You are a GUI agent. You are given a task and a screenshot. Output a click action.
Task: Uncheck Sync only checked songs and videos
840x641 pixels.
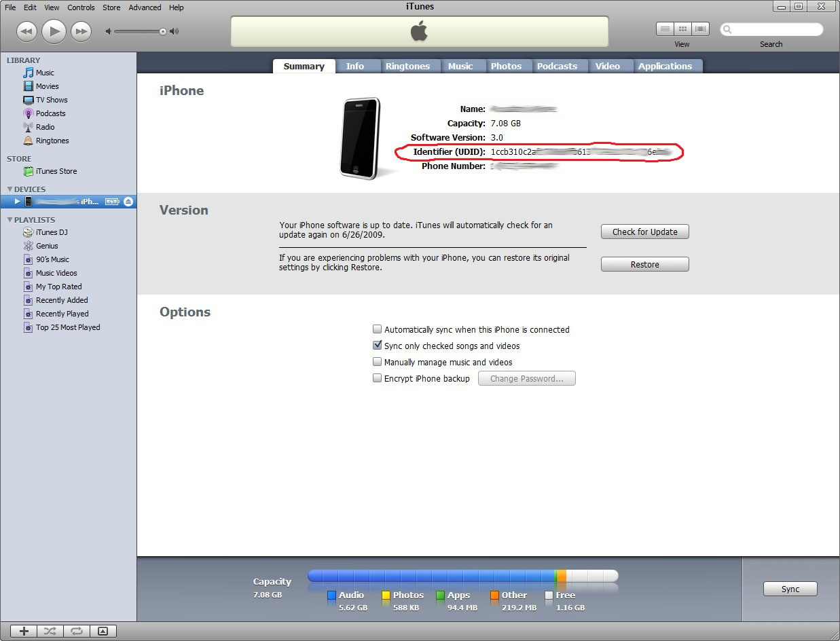[x=378, y=346]
